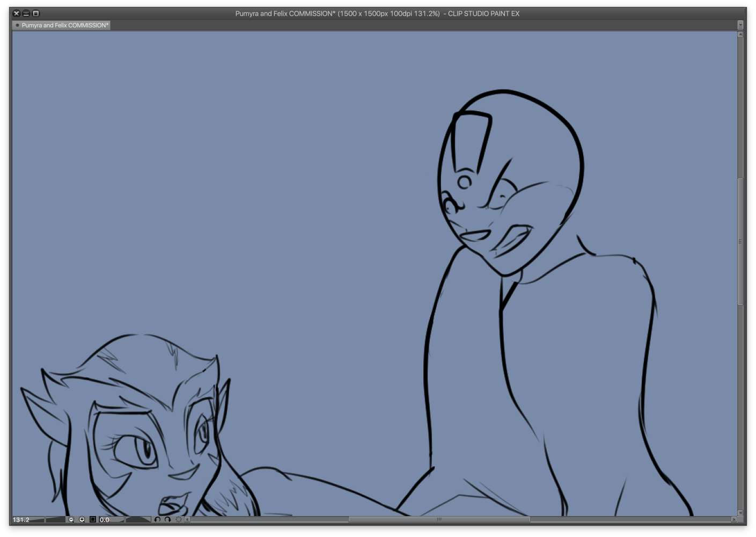
Task: Rotate canvas left with counterclockwise arrow
Action: [157, 519]
